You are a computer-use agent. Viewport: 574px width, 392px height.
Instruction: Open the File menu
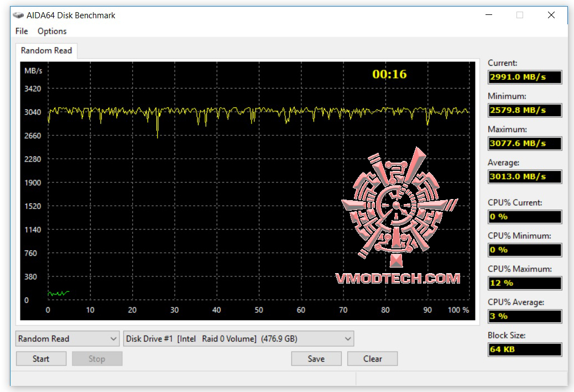click(22, 31)
